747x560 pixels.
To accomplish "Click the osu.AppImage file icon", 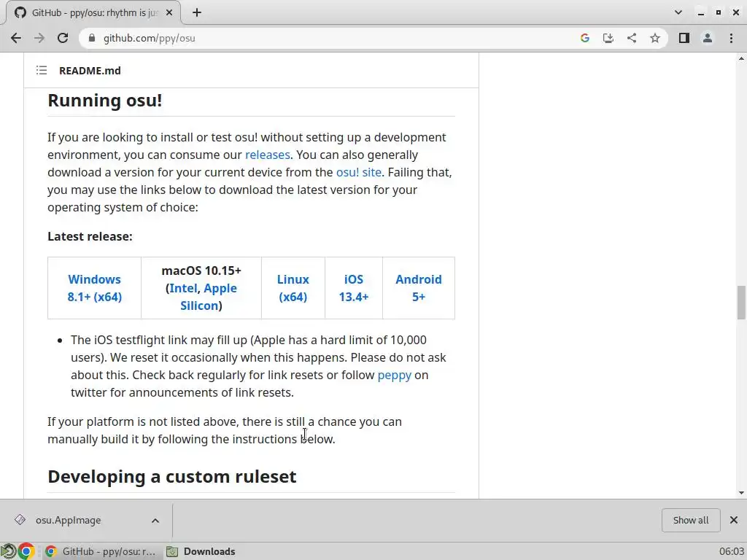I will [20, 520].
